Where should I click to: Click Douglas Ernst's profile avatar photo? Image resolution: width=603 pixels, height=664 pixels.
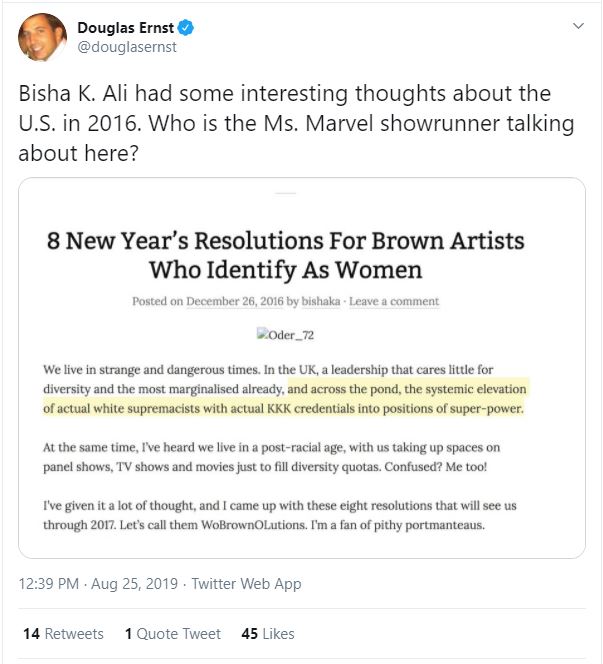41,36
